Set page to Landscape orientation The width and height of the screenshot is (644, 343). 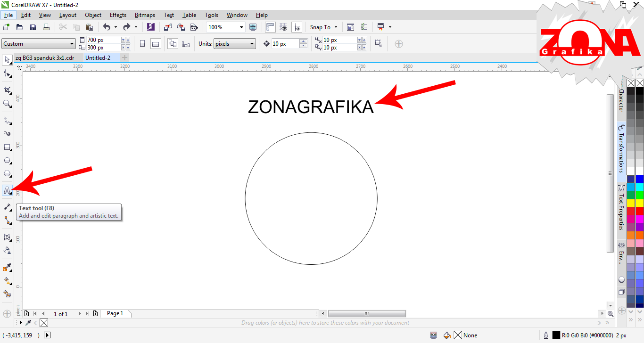click(156, 44)
